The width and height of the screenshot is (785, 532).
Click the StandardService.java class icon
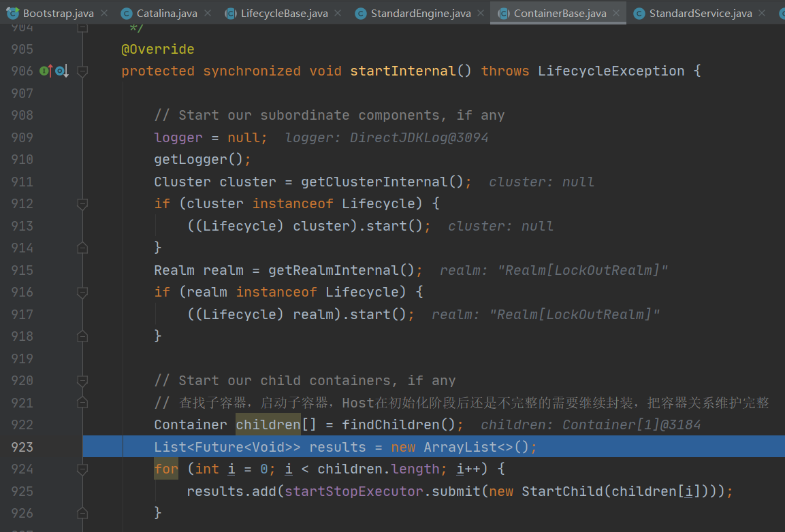pos(639,14)
